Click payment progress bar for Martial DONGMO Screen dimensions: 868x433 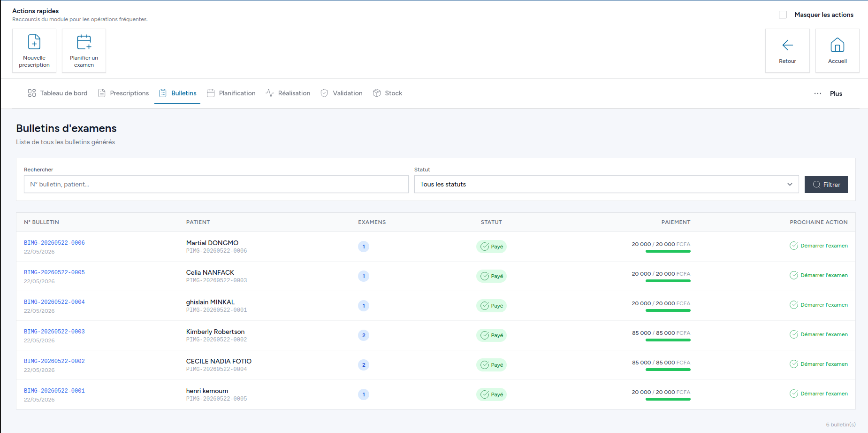coord(668,251)
